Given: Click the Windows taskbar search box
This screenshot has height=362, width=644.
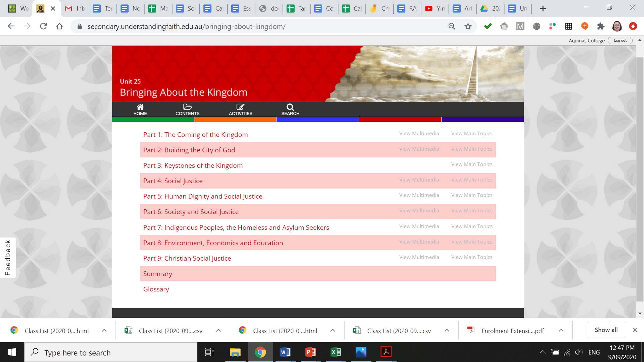Looking at the screenshot, I should click(x=111, y=352).
